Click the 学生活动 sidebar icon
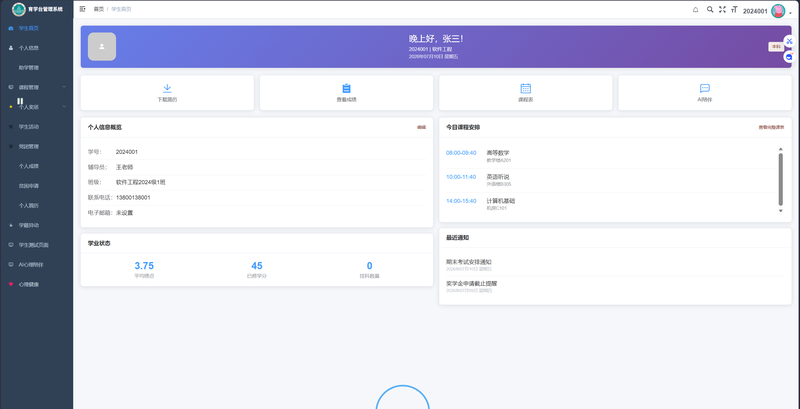The height and width of the screenshot is (409, 800). point(11,126)
